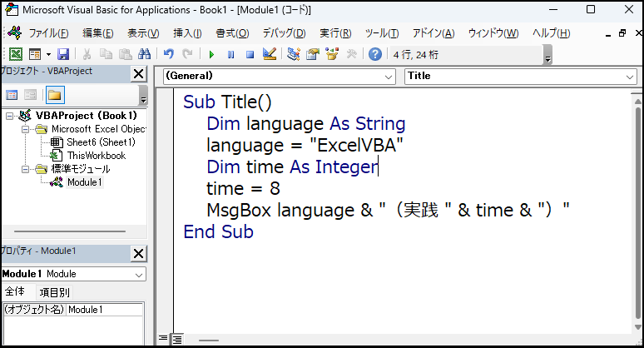The width and height of the screenshot is (644, 348).
Task: Switch to the 全体 properties tab
Action: pos(15,291)
